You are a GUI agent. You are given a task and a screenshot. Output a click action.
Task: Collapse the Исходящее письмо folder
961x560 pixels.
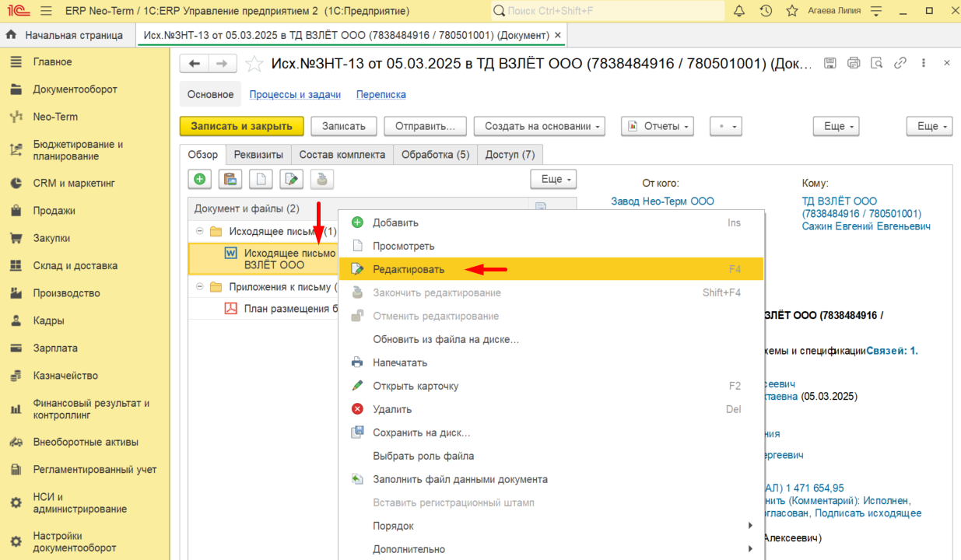200,232
